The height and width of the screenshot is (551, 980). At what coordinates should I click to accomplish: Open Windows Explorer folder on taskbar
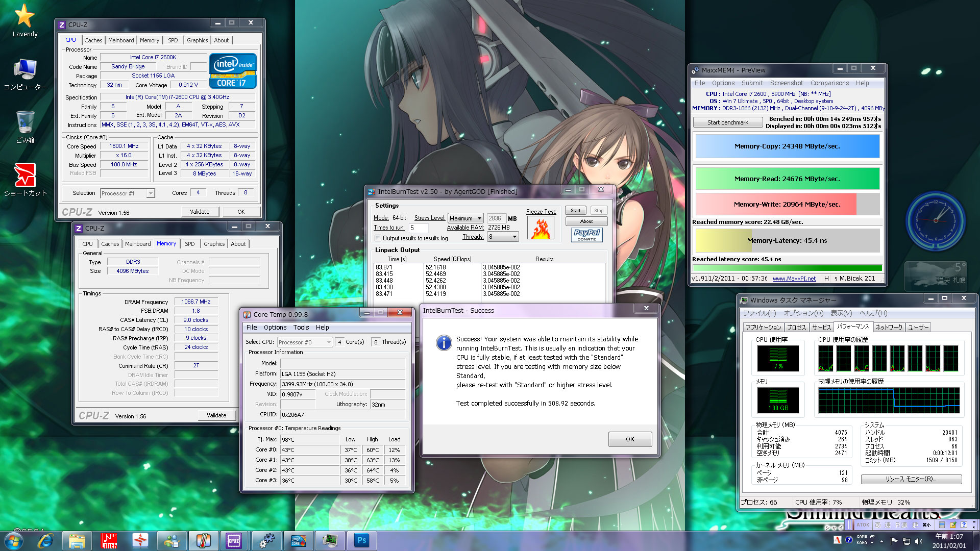click(x=77, y=541)
